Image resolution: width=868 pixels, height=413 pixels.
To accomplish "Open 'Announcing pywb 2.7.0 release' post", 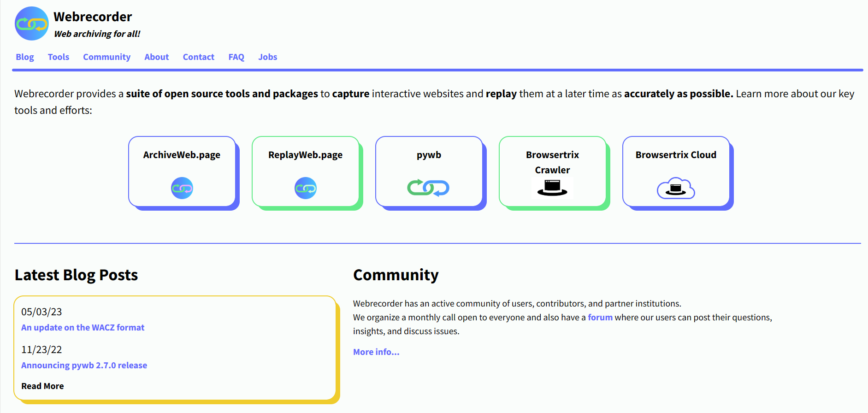I will [84, 365].
